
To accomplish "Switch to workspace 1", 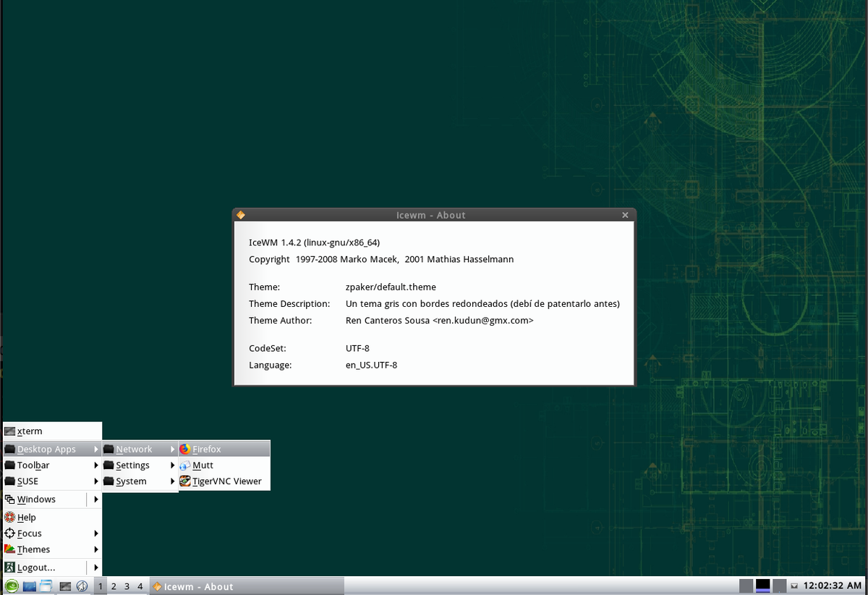I will click(101, 586).
